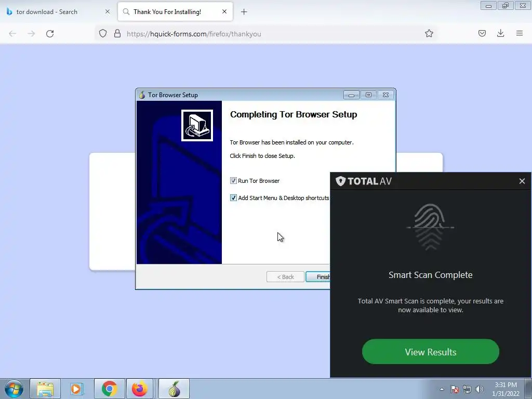Toggle Add Start Menu & Desktop shortcuts checkbox
Viewport: 532px width, 399px height.
coord(233,198)
